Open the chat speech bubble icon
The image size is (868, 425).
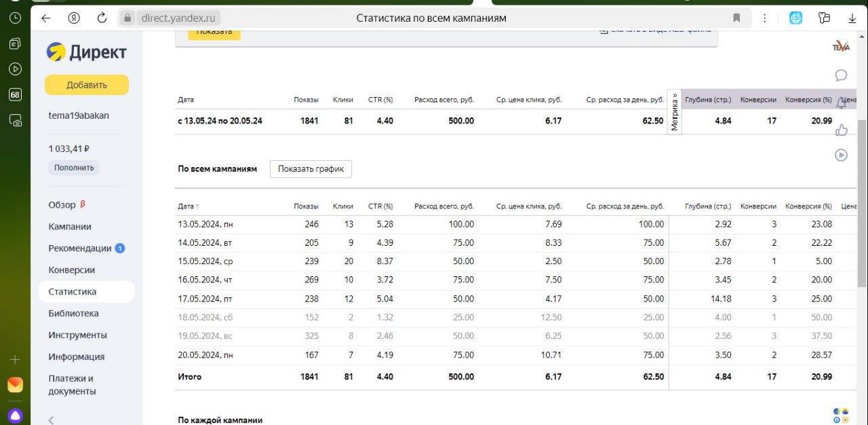coord(841,75)
